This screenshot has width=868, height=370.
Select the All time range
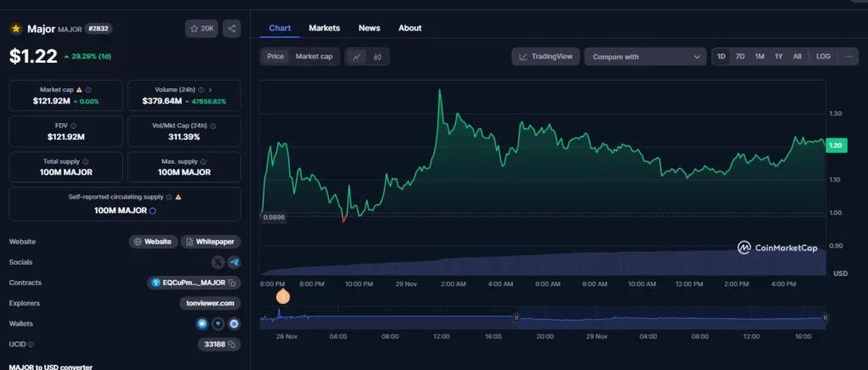(x=797, y=57)
